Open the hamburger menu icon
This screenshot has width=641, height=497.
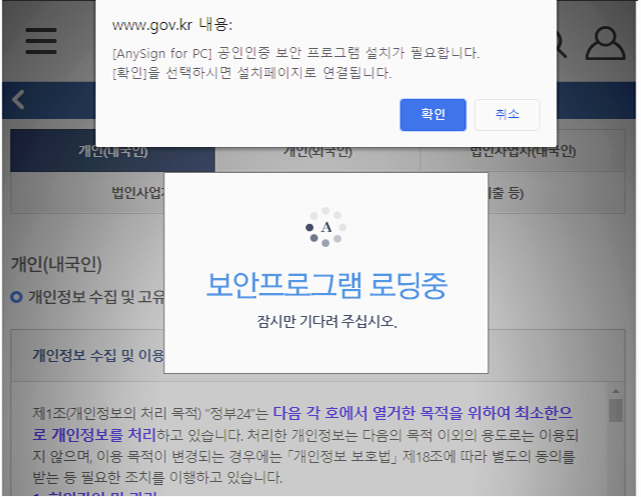pyautogui.click(x=41, y=41)
